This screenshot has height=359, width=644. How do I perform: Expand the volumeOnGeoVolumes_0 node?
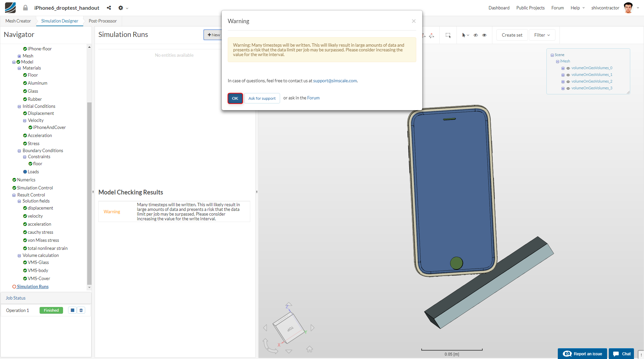(x=563, y=68)
